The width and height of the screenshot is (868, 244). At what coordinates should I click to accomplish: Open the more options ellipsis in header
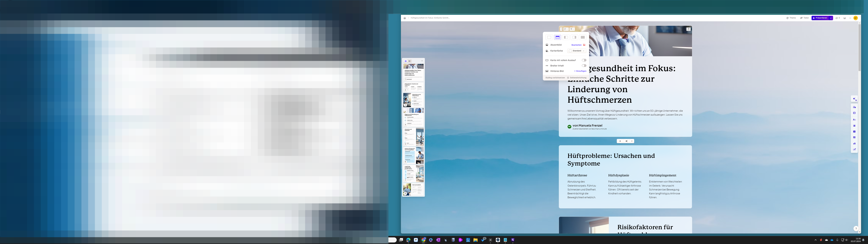(x=850, y=18)
